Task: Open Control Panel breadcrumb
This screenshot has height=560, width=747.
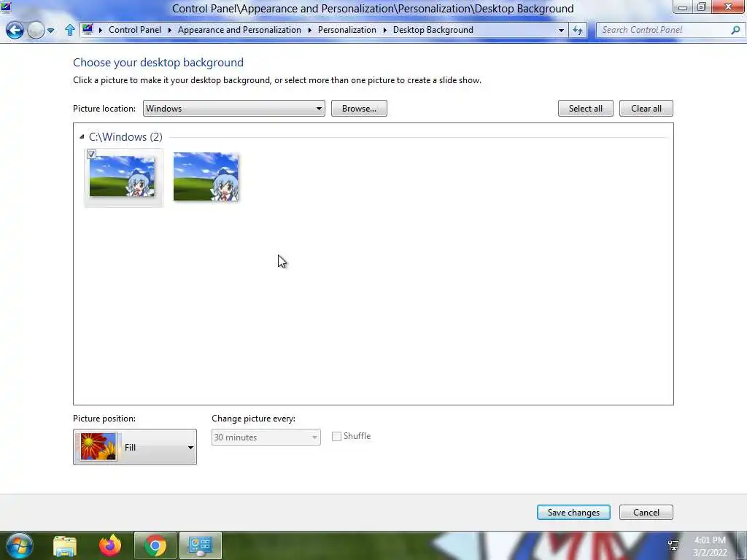Action: (x=135, y=29)
